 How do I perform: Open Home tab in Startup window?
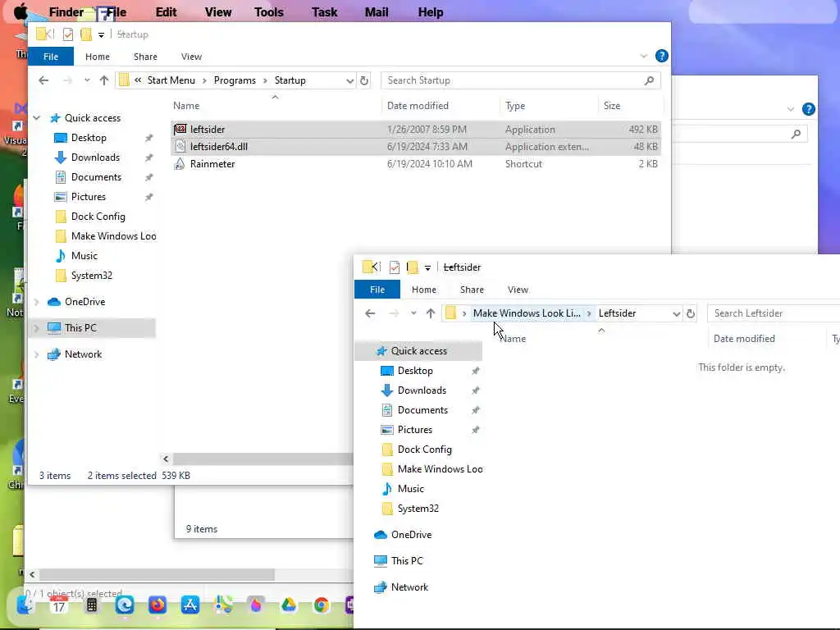pos(98,57)
